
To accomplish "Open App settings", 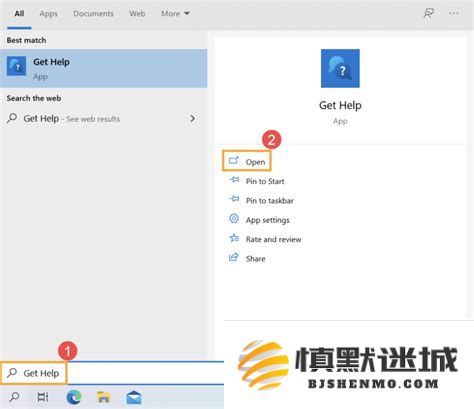I will tap(267, 220).
